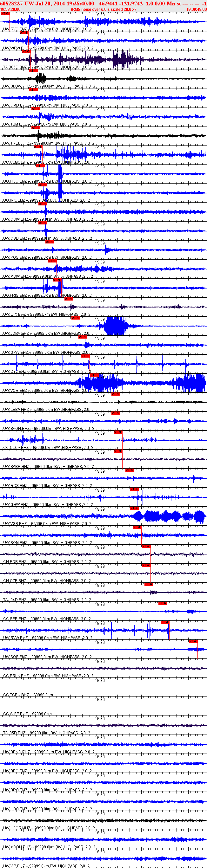Image resolution: width=207 pixels, height=868 pixels.
Task: Select the pick marker on the UW.GPW trace
Action: coord(83,337)
